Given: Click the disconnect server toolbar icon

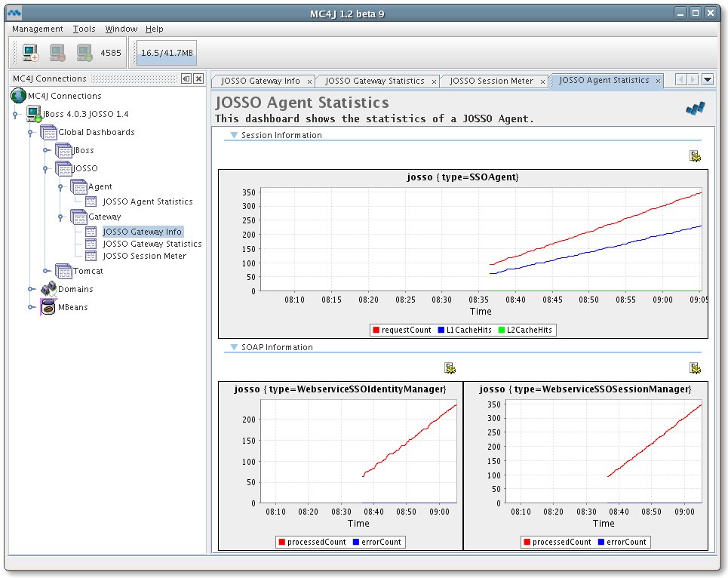Looking at the screenshot, I should tap(57, 53).
